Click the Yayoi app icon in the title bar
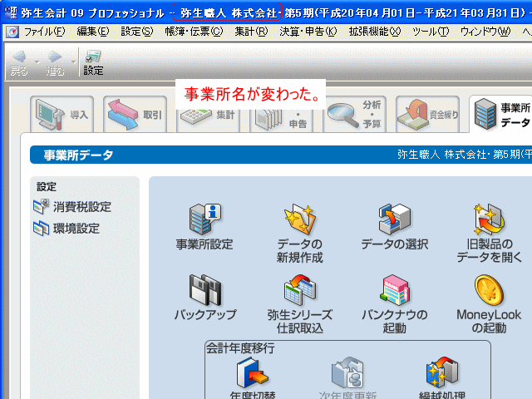Screen dimensions: 532x399 [x=11, y=12]
